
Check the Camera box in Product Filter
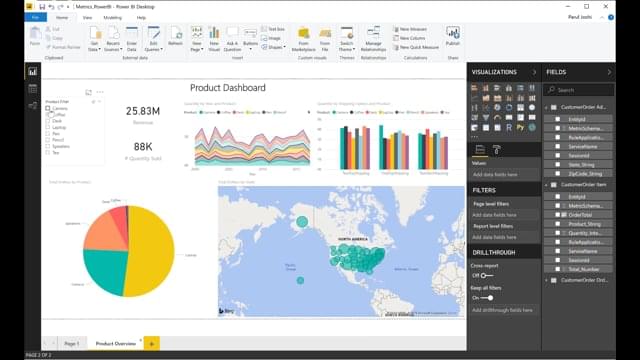click(x=48, y=108)
